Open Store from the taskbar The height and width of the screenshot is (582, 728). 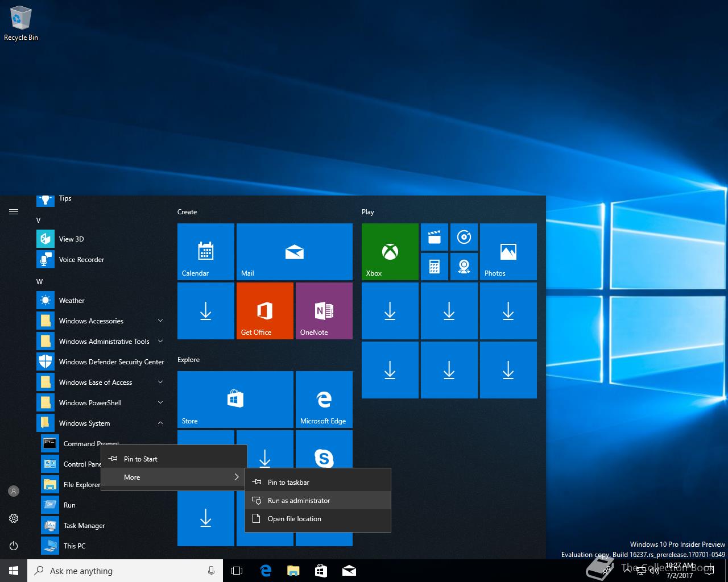[321, 571]
